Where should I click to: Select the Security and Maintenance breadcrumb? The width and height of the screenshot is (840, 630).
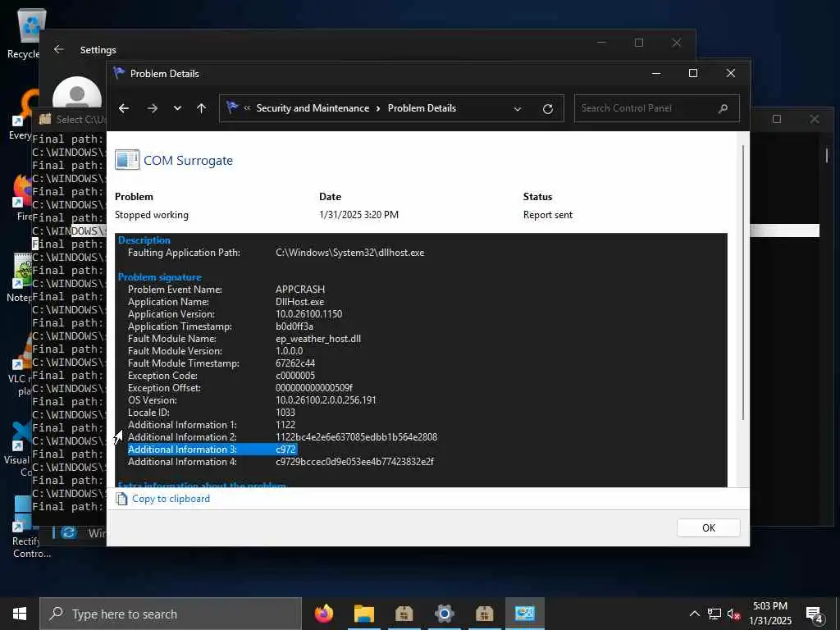313,108
